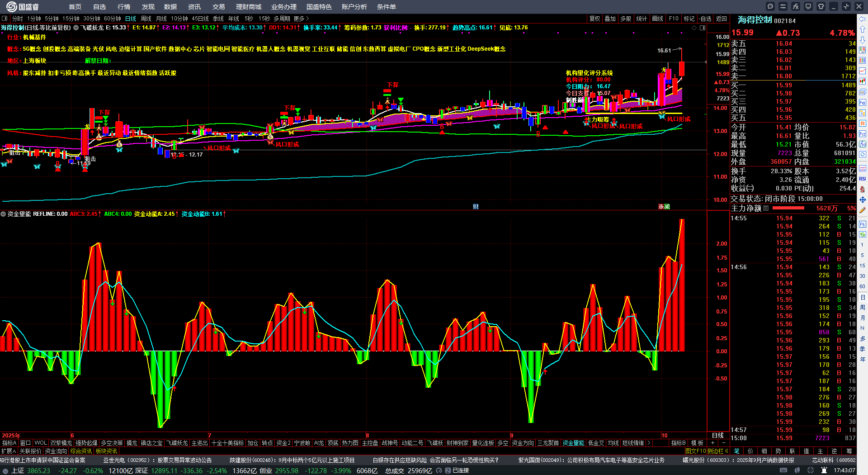Switch to 周线 weekly period

click(x=146, y=19)
